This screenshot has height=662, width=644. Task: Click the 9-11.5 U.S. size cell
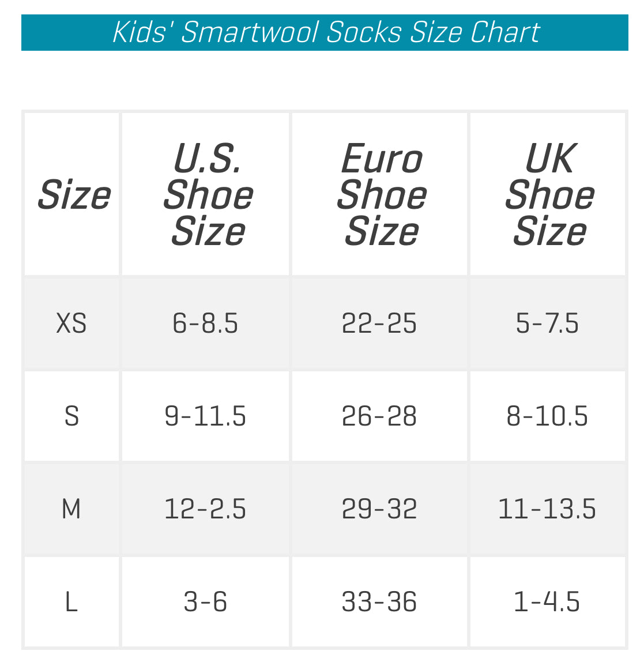pyautogui.click(x=205, y=416)
